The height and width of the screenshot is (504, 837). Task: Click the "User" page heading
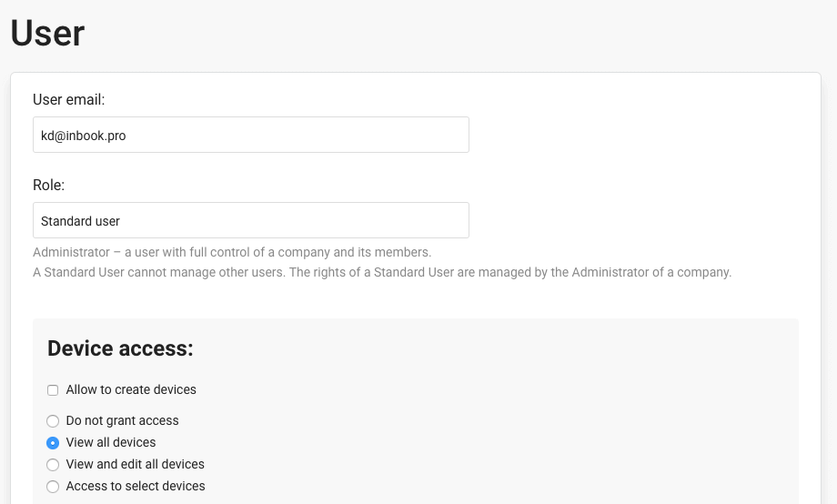point(47,34)
